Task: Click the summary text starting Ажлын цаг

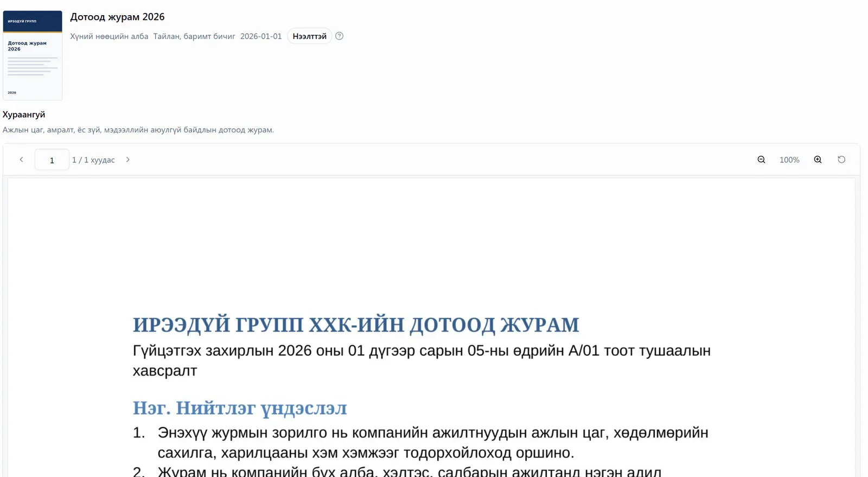Action: click(138, 130)
